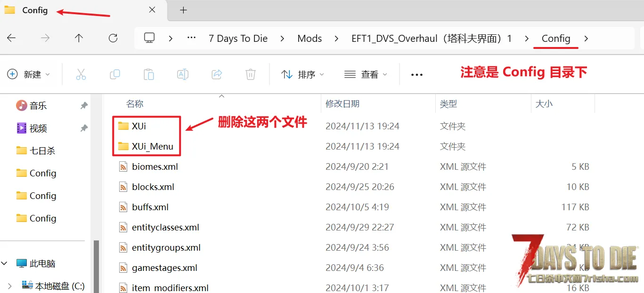Navigate to EFT1_DVS_Overhaul breadcrumb folder
Screen dimensions: 644x293
coord(432,39)
